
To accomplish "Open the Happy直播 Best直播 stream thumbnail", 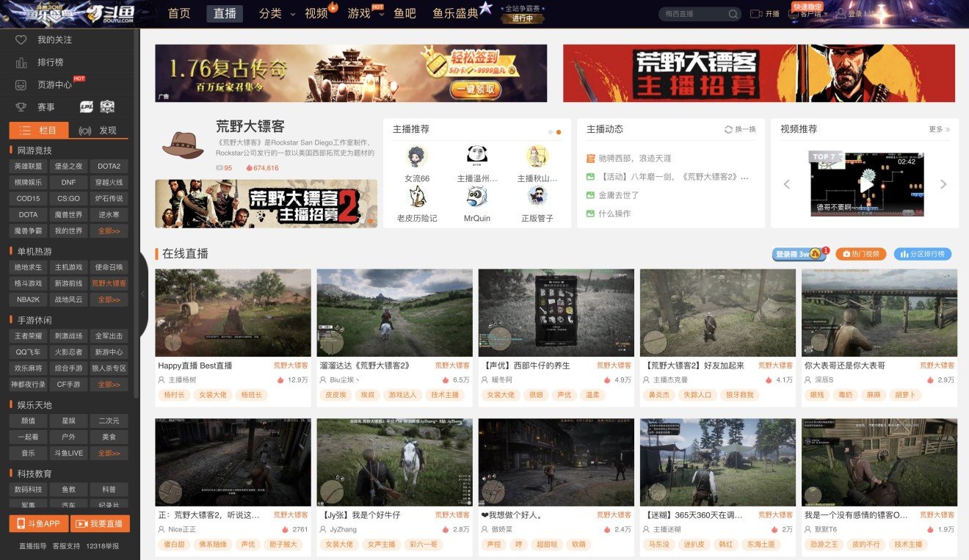I will (x=233, y=313).
